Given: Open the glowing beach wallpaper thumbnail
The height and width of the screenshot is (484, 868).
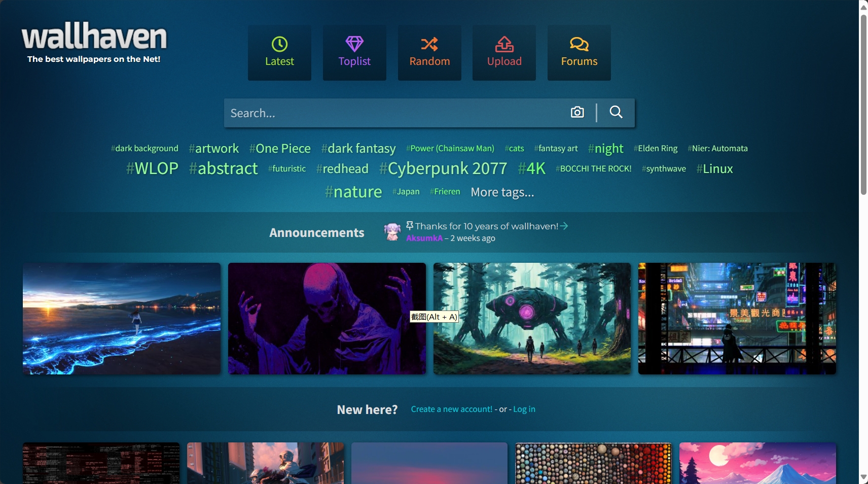Looking at the screenshot, I should click(122, 319).
